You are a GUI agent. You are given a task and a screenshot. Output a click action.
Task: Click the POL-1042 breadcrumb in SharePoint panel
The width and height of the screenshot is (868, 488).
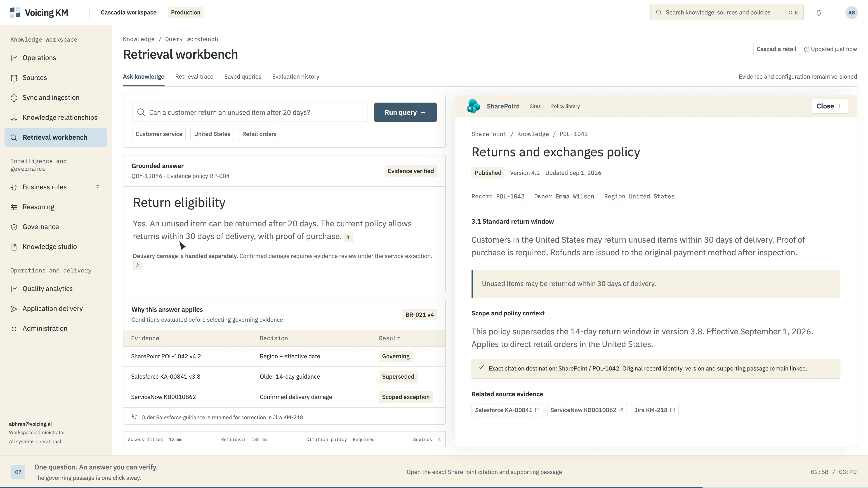point(573,134)
